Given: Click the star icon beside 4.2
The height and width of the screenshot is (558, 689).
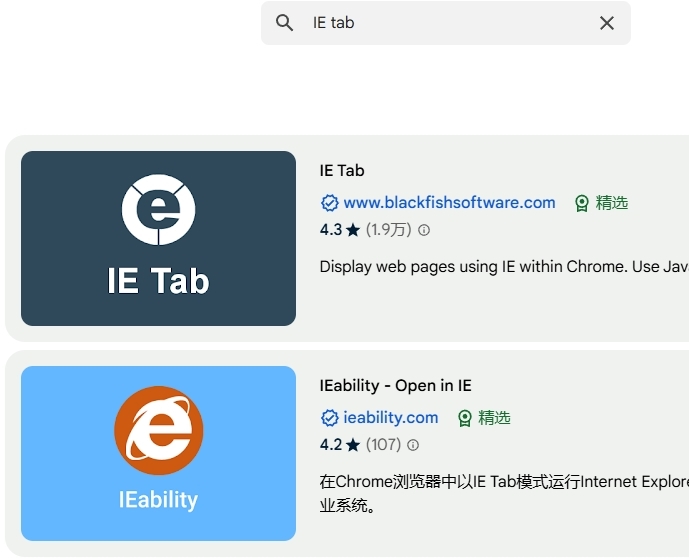Looking at the screenshot, I should [x=352, y=445].
